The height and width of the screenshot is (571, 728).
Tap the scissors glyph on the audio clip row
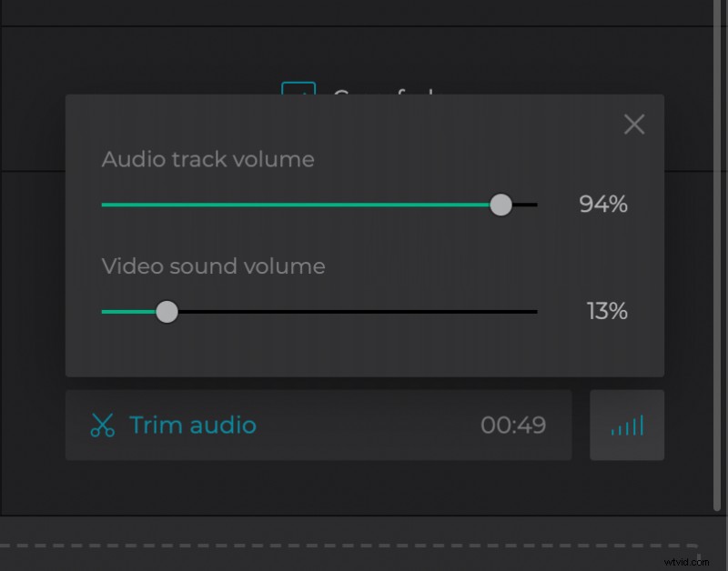pyautogui.click(x=102, y=425)
